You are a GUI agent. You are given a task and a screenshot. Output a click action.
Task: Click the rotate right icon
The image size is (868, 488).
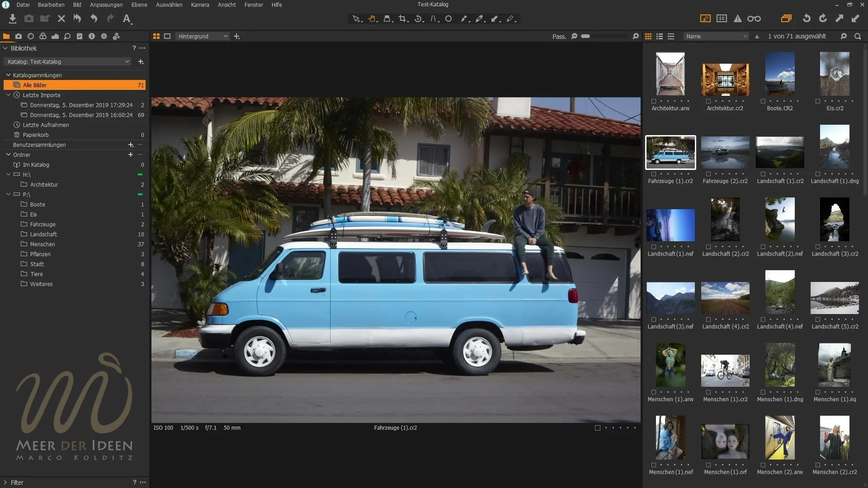[x=823, y=19]
